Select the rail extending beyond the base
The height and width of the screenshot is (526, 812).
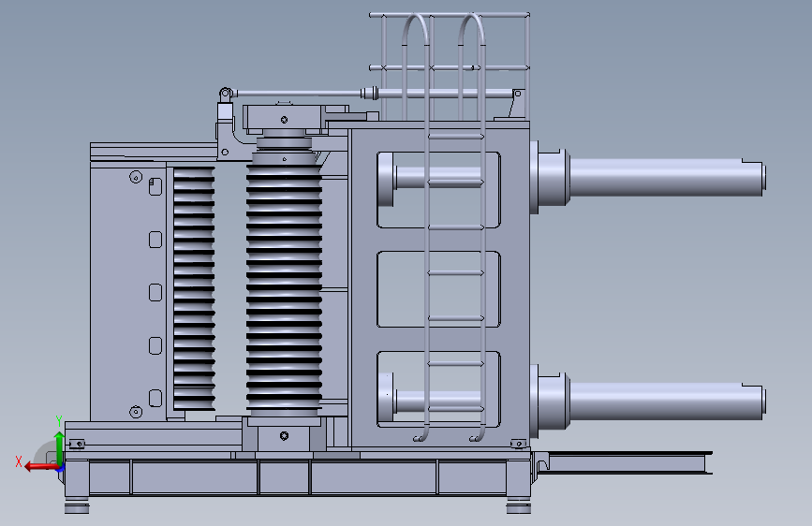624,462
